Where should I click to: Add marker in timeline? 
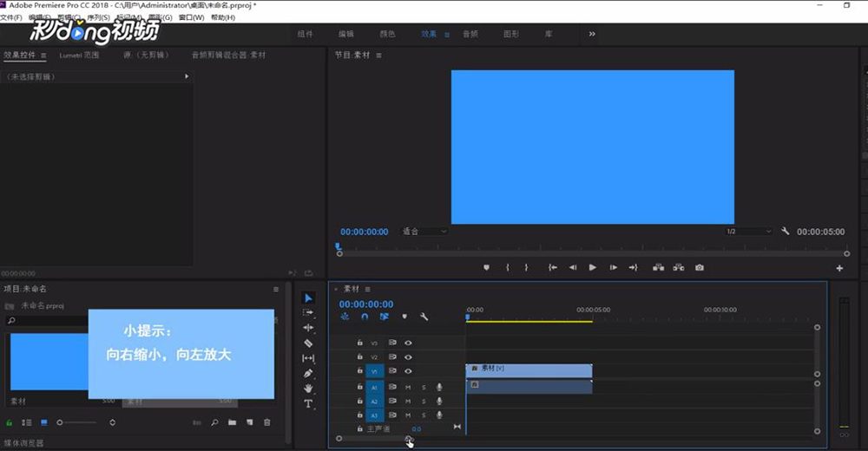click(x=404, y=317)
